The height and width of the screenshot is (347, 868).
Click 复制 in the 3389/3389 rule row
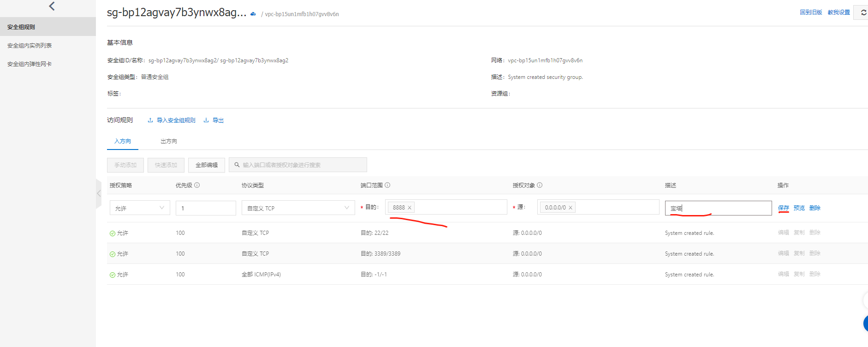coord(799,253)
